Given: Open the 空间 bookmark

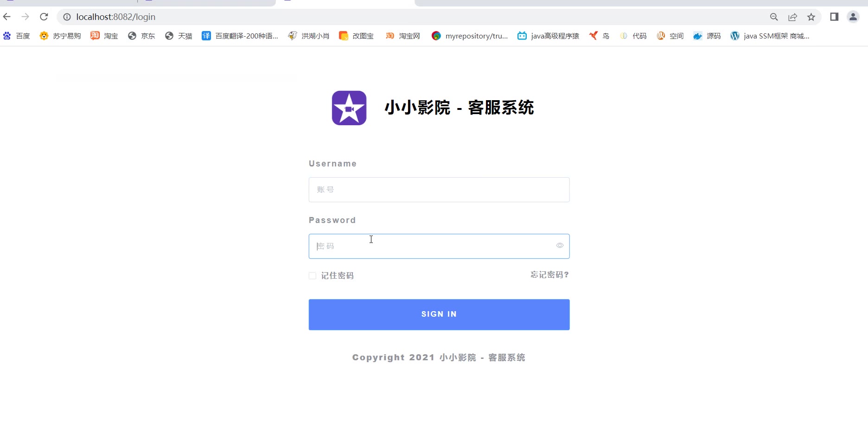Looking at the screenshot, I should click(x=670, y=36).
